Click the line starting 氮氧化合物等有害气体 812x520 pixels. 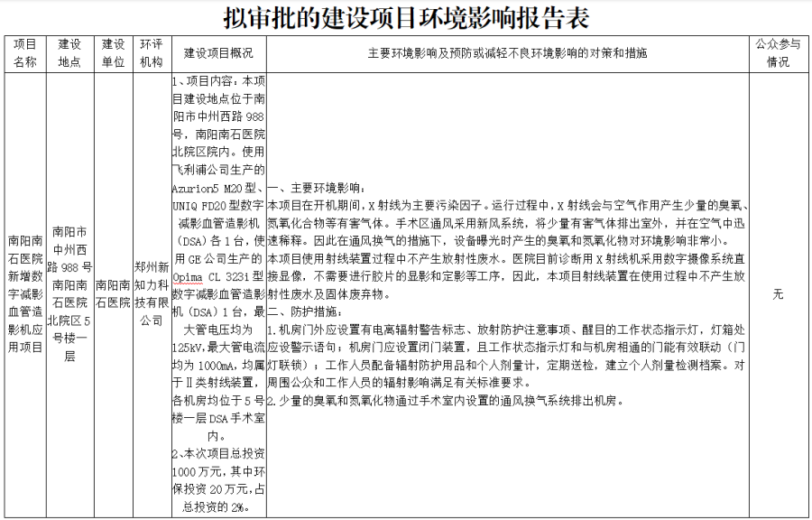point(506,224)
